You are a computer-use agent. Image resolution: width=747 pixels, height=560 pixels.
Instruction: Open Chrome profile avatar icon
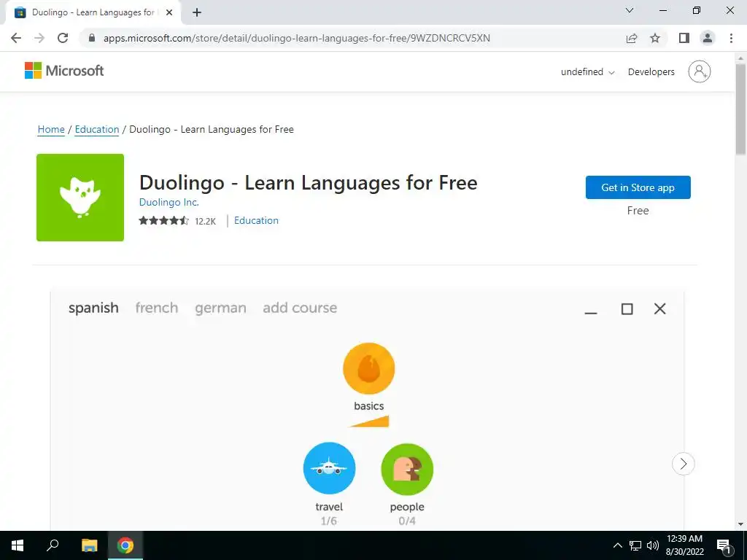(x=708, y=38)
